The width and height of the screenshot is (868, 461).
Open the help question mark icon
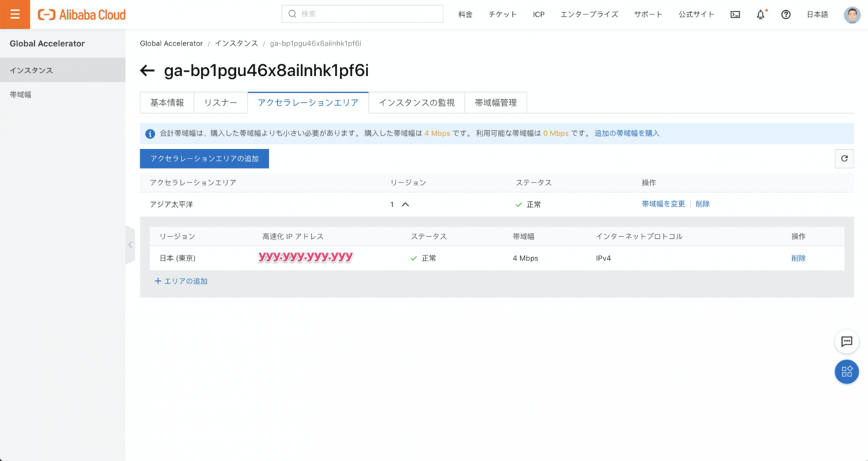pyautogui.click(x=786, y=14)
